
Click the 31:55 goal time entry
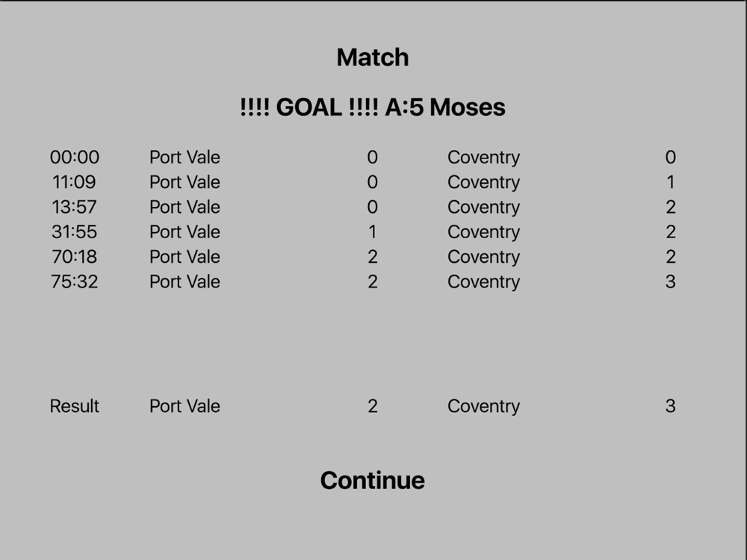point(74,232)
